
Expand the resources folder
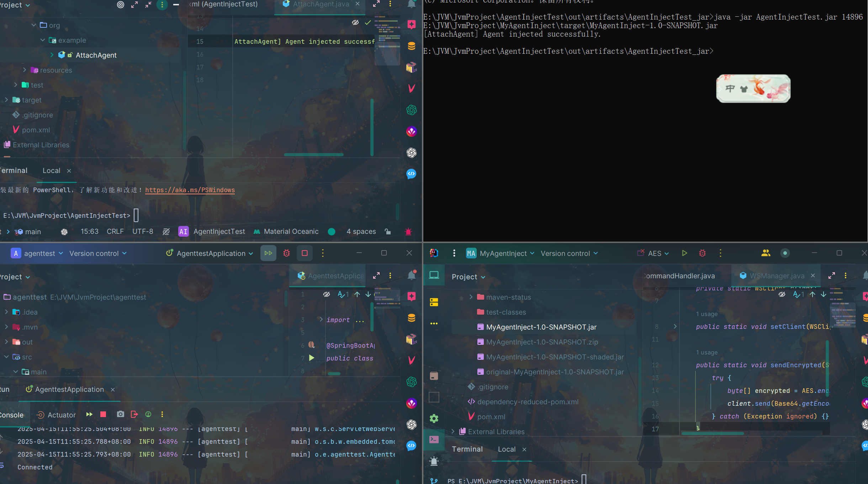[25, 70]
